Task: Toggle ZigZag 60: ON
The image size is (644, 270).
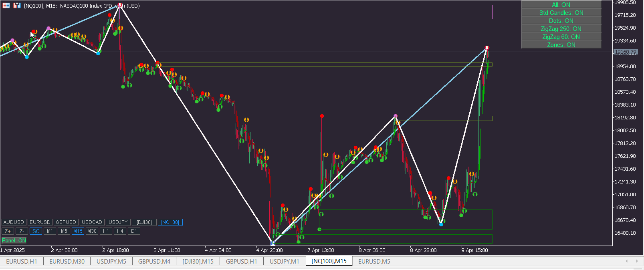Action: point(561,37)
